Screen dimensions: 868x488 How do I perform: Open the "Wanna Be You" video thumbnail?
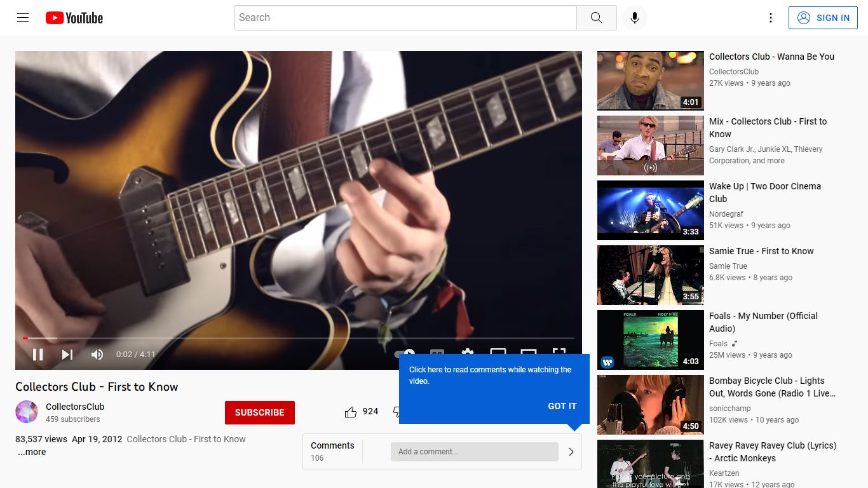pyautogui.click(x=651, y=81)
